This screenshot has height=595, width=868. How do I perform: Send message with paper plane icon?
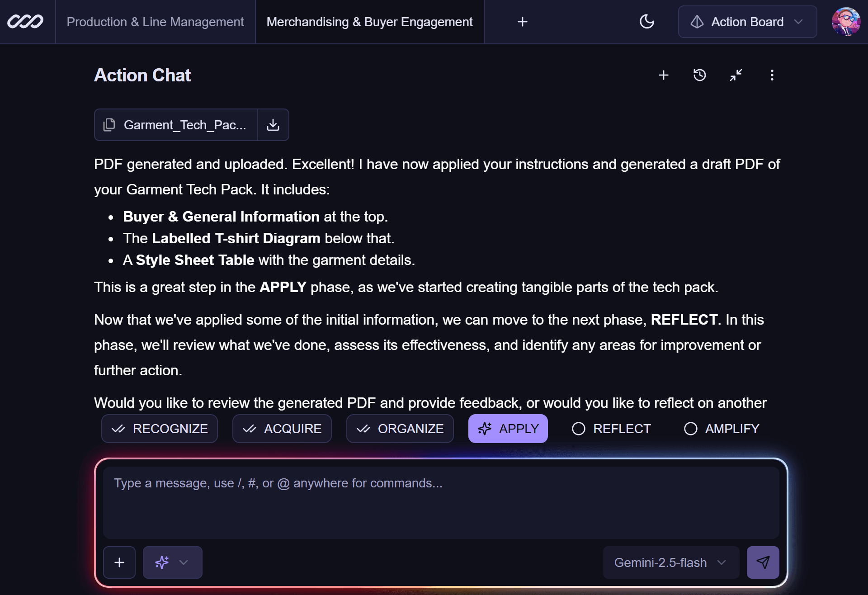[763, 562]
